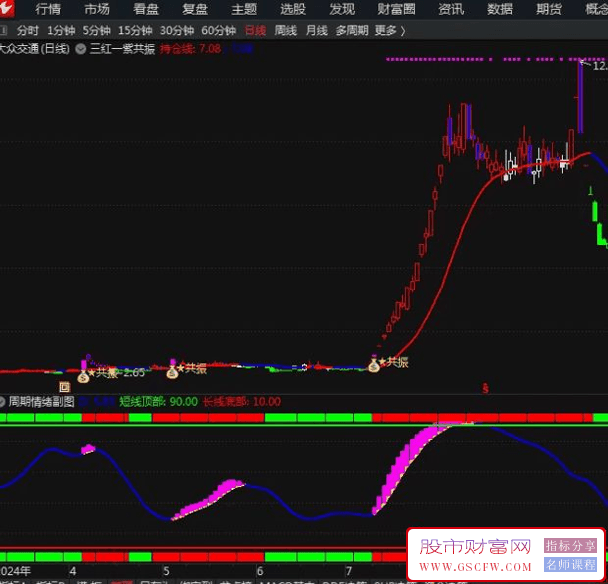Open the 发现 menu
Screen dimensions: 608x584
[342, 9]
